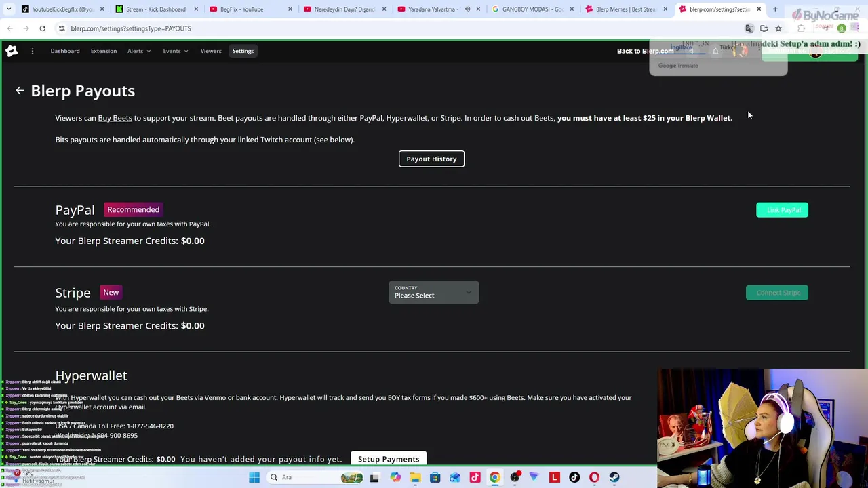Open Copilot from taskbar
Image resolution: width=868 pixels, height=488 pixels.
coord(395,477)
